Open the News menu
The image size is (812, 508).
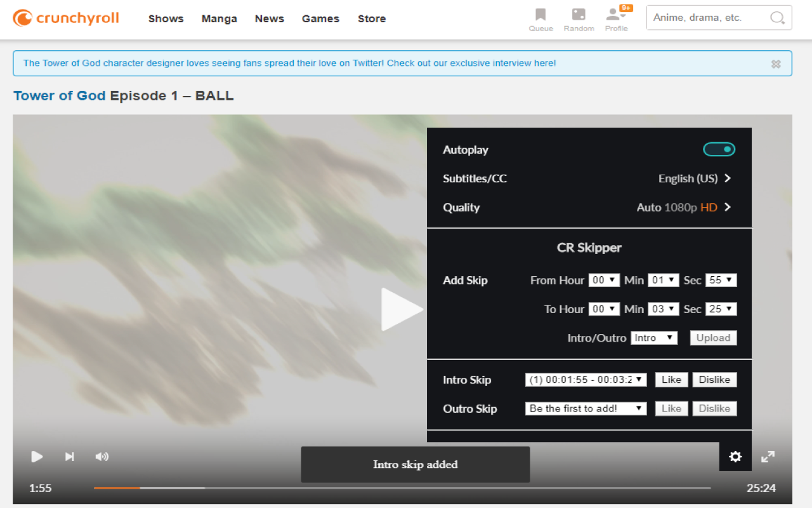tap(270, 18)
